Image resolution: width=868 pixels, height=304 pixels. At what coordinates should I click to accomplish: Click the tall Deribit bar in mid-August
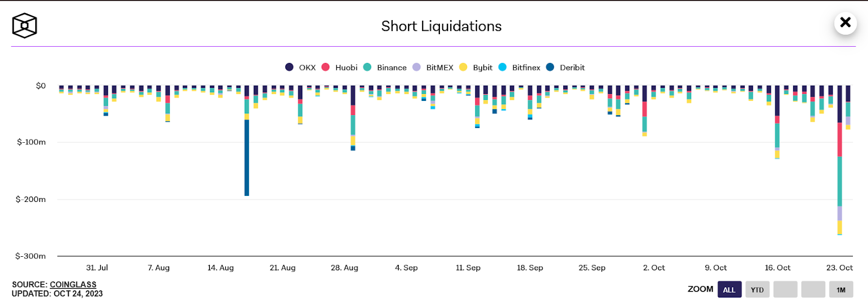(x=247, y=157)
